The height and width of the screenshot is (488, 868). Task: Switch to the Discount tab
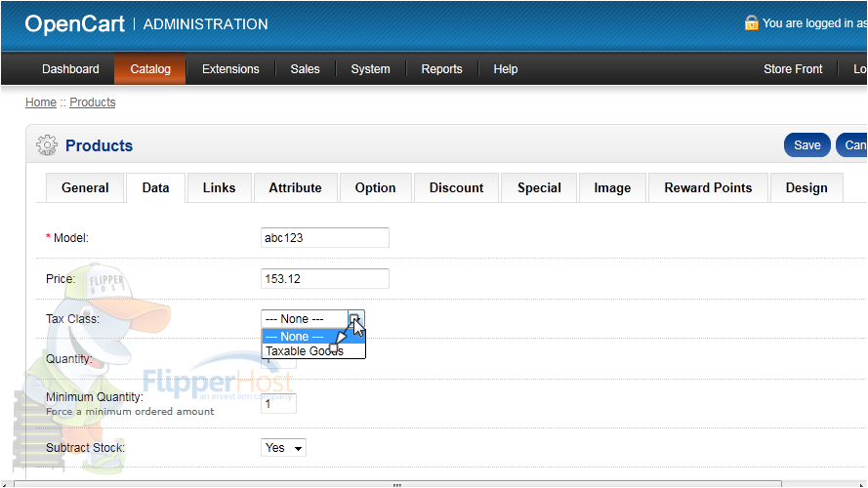pos(456,188)
